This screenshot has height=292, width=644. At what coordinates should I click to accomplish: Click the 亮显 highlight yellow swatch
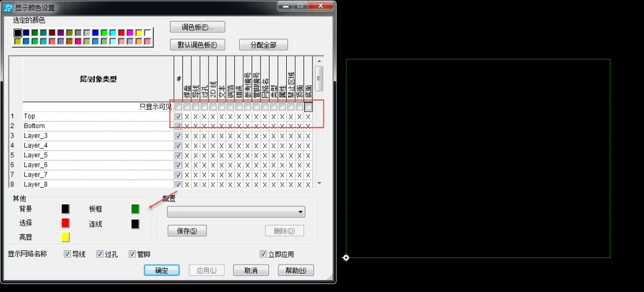66,237
